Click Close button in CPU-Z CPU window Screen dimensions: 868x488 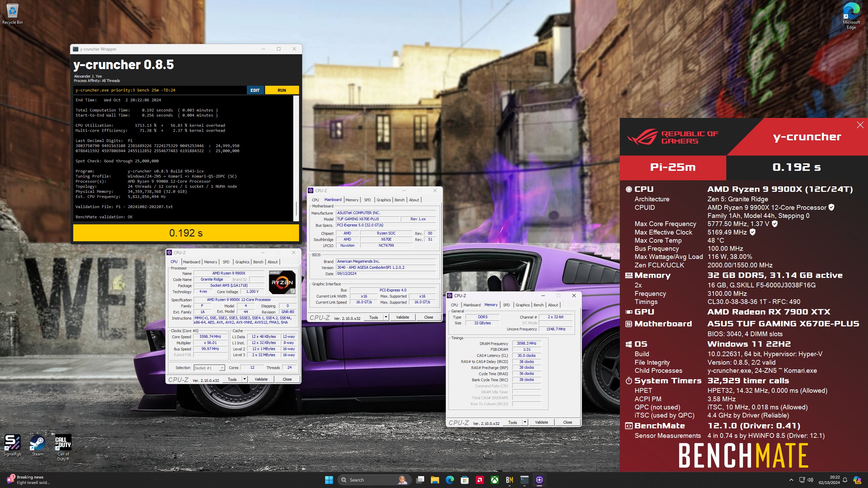coord(287,379)
